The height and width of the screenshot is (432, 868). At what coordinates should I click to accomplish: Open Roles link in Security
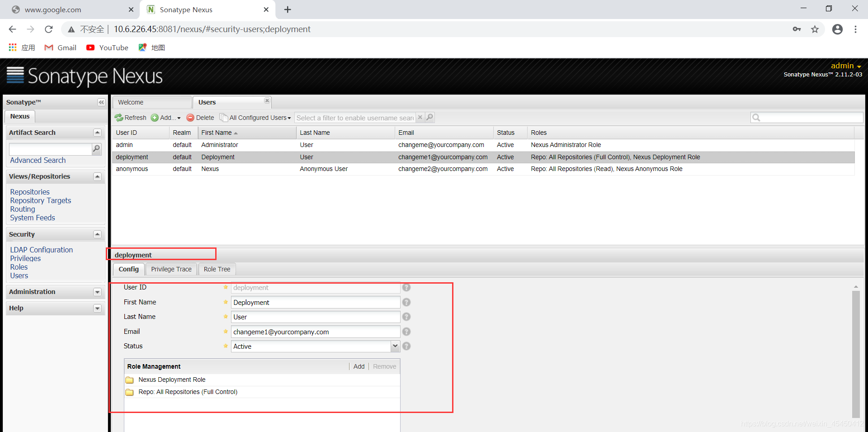point(19,267)
